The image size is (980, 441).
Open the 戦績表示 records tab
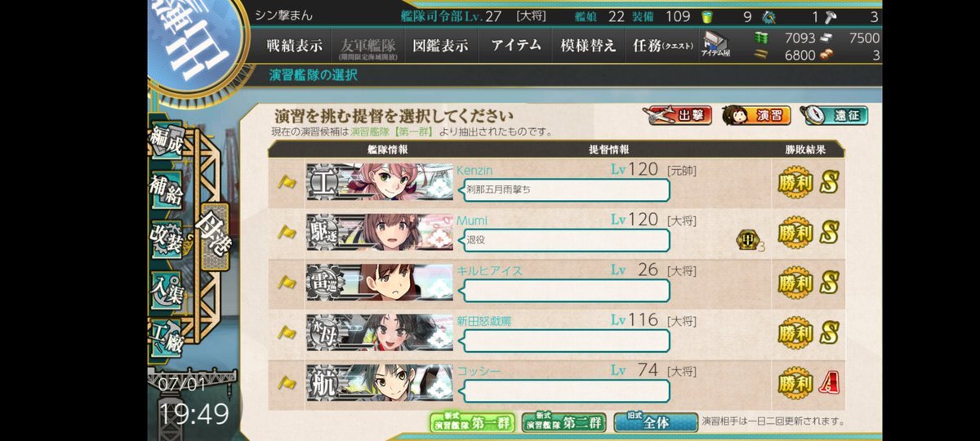point(295,47)
